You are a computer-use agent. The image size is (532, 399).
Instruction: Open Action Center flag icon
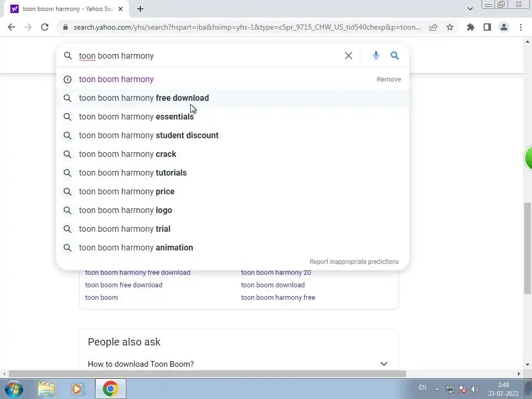[x=462, y=389]
